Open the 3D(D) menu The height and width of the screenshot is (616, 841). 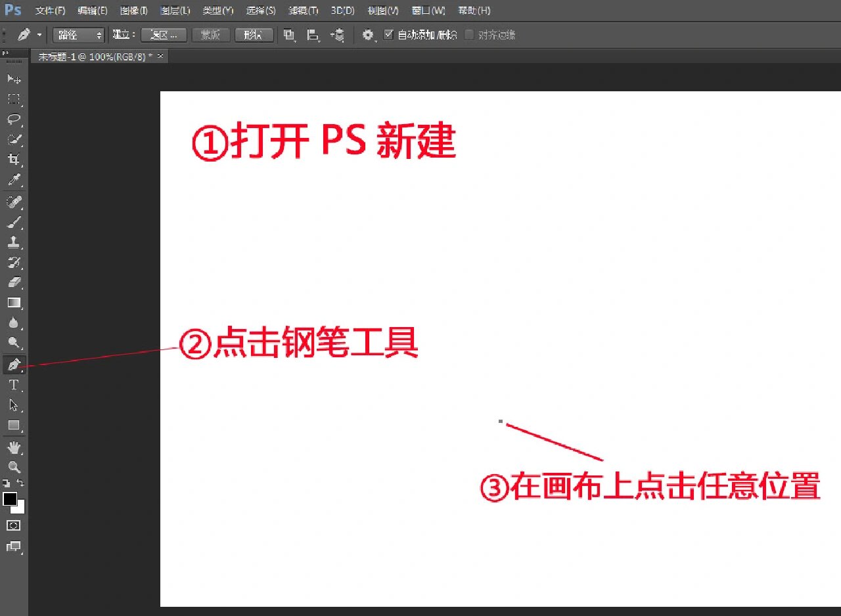342,11
